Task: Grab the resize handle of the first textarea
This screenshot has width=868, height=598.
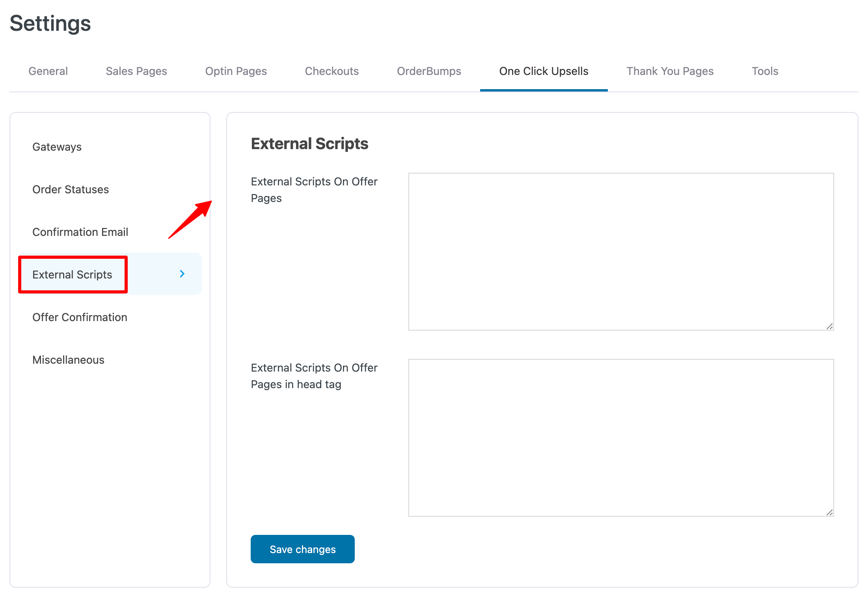Action: (829, 326)
